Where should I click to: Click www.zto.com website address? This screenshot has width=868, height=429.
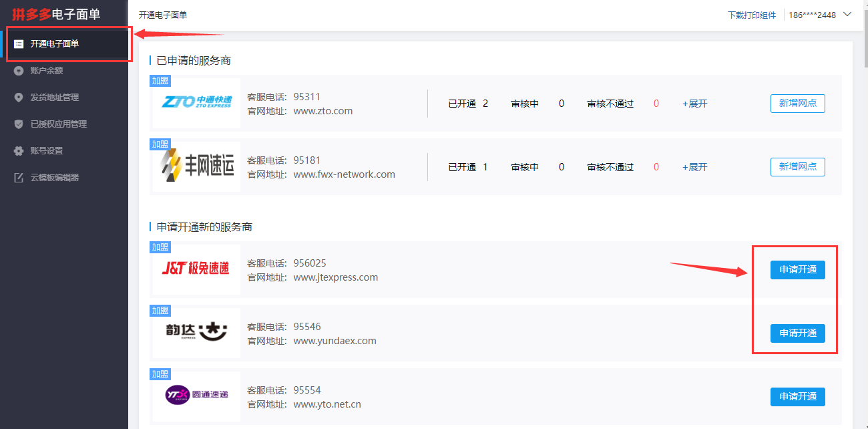[323, 111]
